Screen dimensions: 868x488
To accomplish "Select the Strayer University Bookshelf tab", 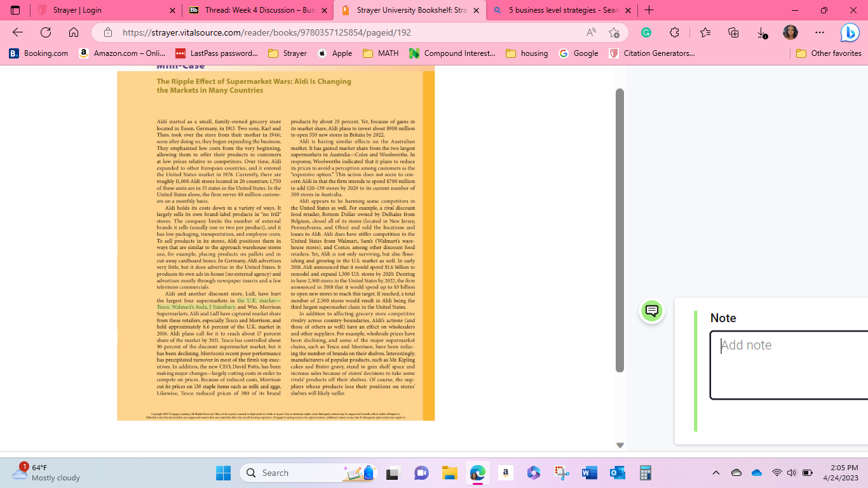I will [410, 10].
